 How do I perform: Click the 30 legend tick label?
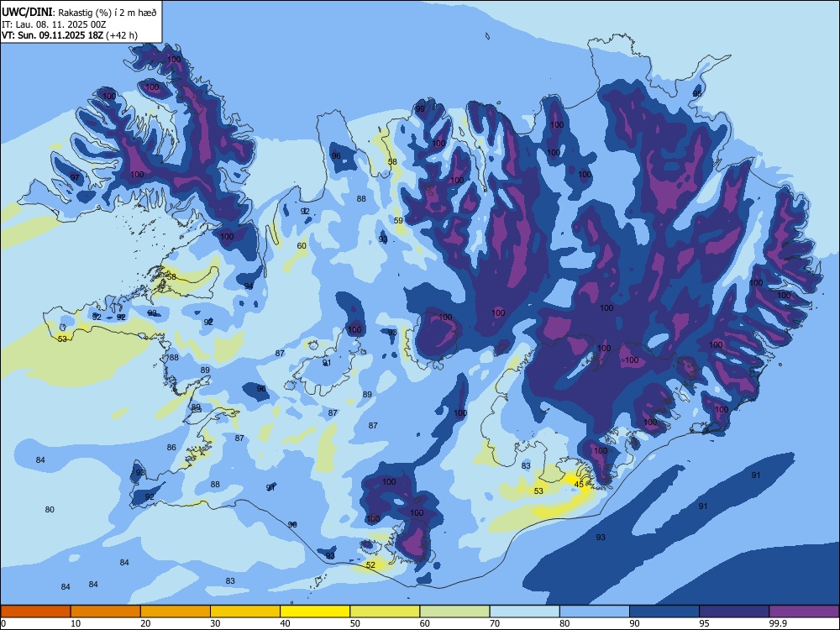coord(215,623)
